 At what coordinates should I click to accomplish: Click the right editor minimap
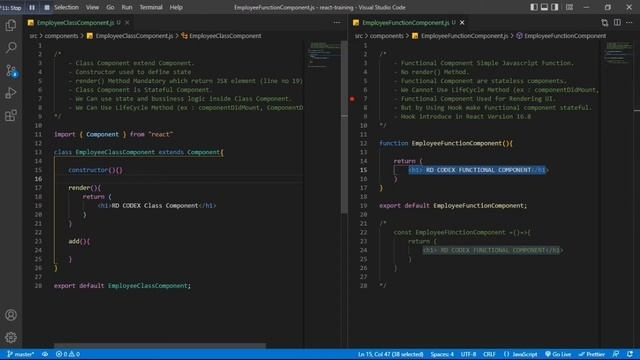[x=619, y=53]
